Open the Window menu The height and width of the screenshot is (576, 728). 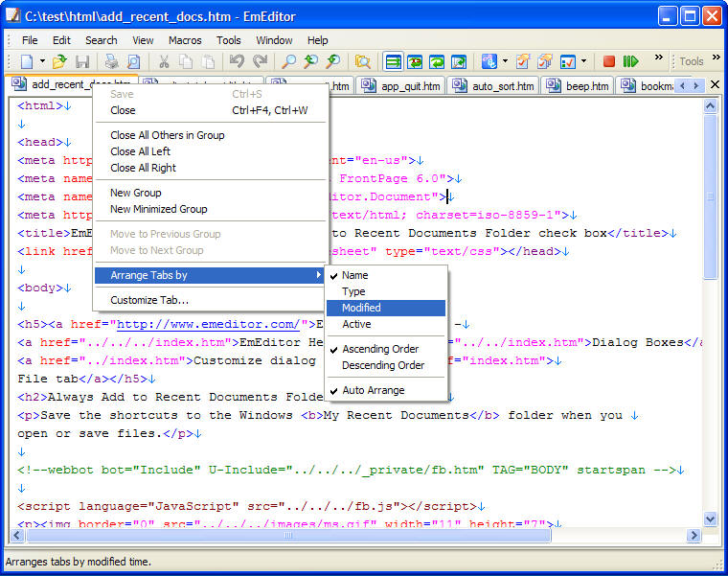pyautogui.click(x=274, y=40)
